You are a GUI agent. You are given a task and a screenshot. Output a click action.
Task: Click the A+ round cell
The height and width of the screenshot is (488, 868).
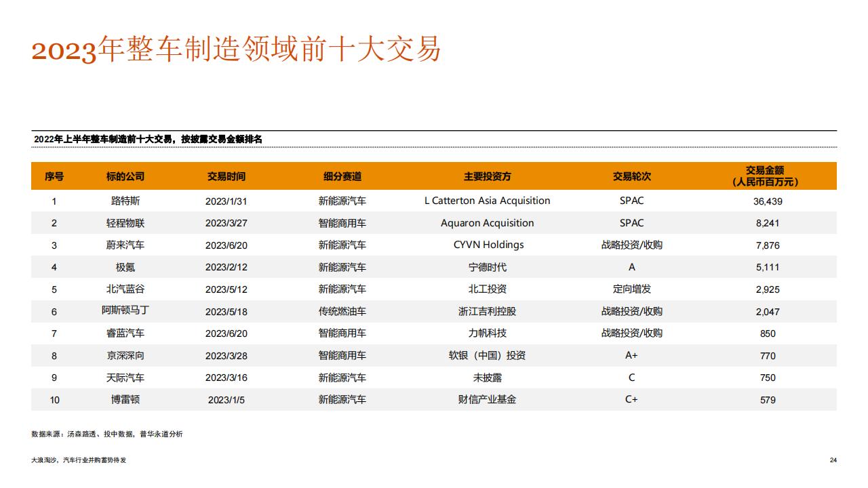click(632, 355)
